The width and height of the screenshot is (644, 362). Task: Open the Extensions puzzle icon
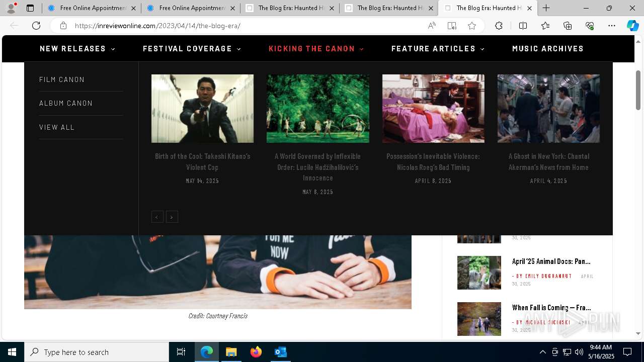point(499,26)
